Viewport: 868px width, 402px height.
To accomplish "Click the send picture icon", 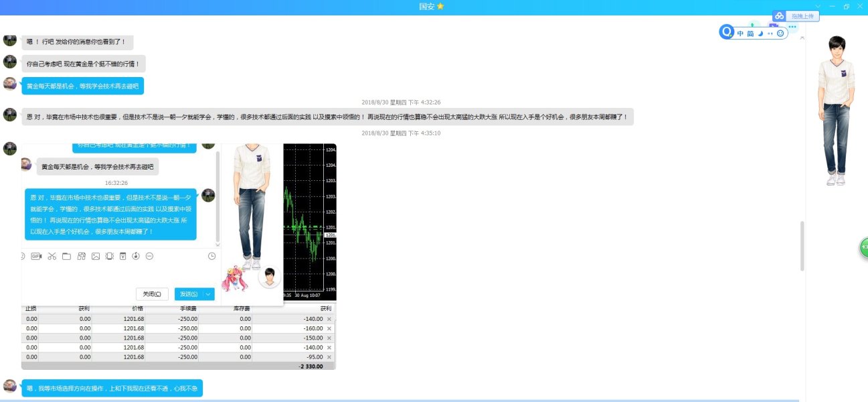I will click(x=96, y=256).
